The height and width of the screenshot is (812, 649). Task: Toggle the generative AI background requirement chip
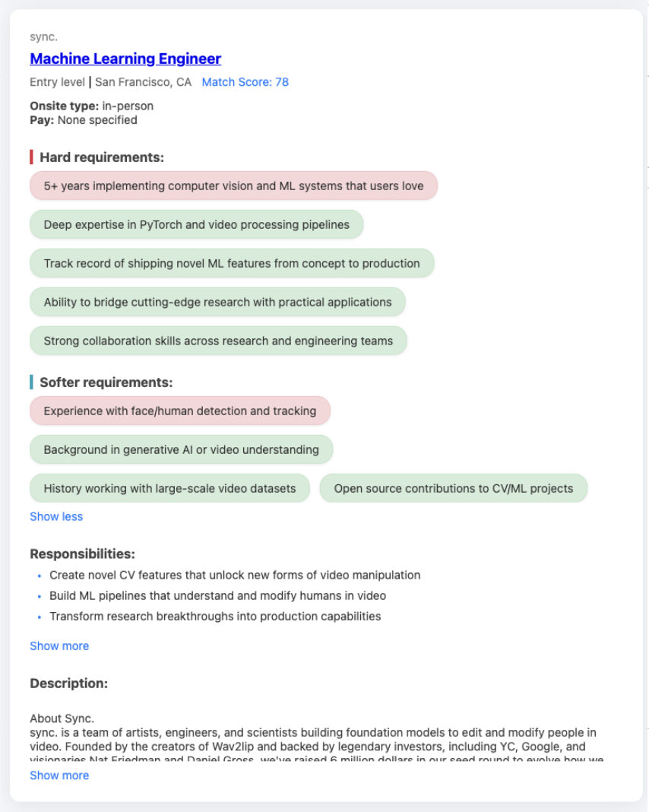pyautogui.click(x=180, y=449)
